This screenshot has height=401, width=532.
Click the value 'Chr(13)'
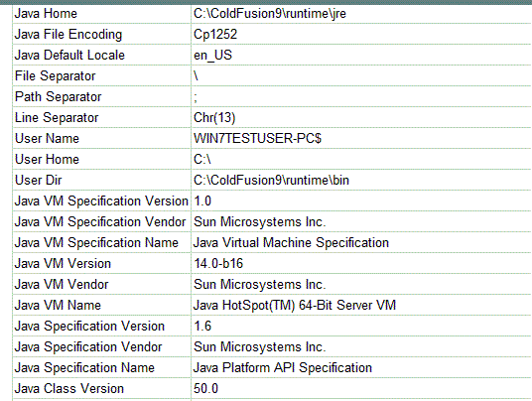click(214, 118)
